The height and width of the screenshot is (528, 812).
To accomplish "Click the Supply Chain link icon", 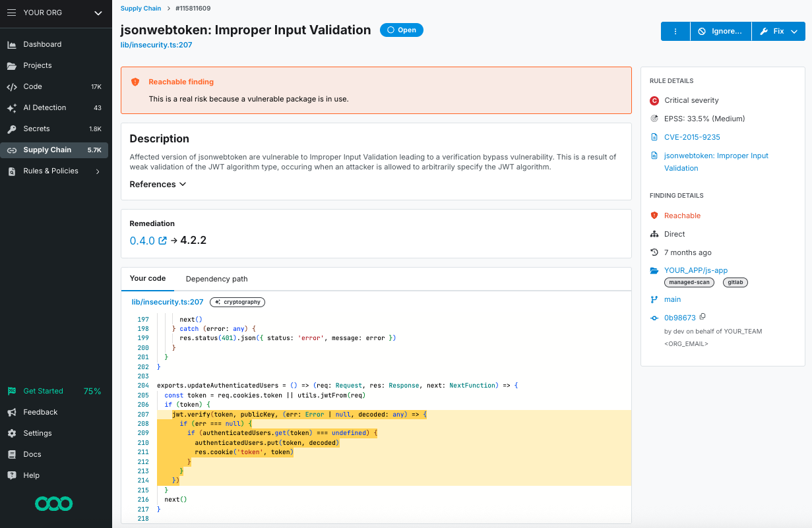I will point(11,150).
